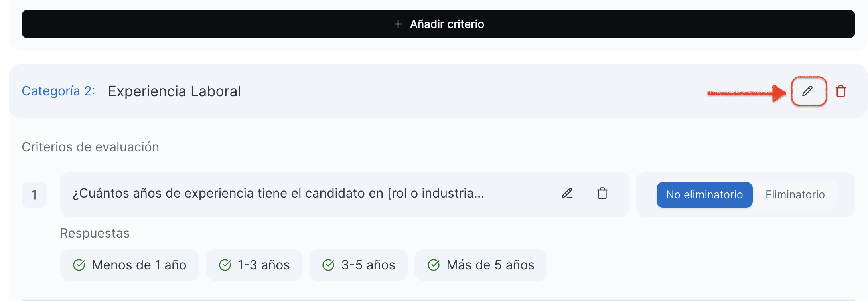Edit the Experiencia Laboral category with the pencil

click(808, 91)
